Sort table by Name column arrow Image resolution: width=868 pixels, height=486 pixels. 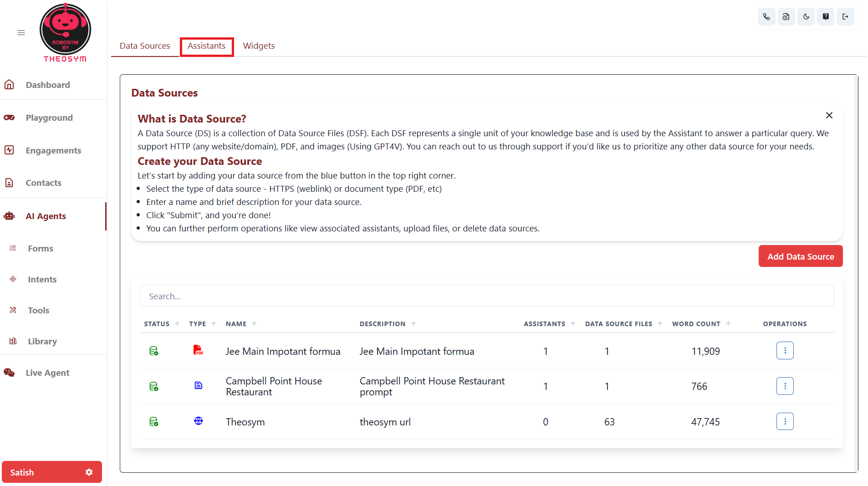click(x=255, y=324)
